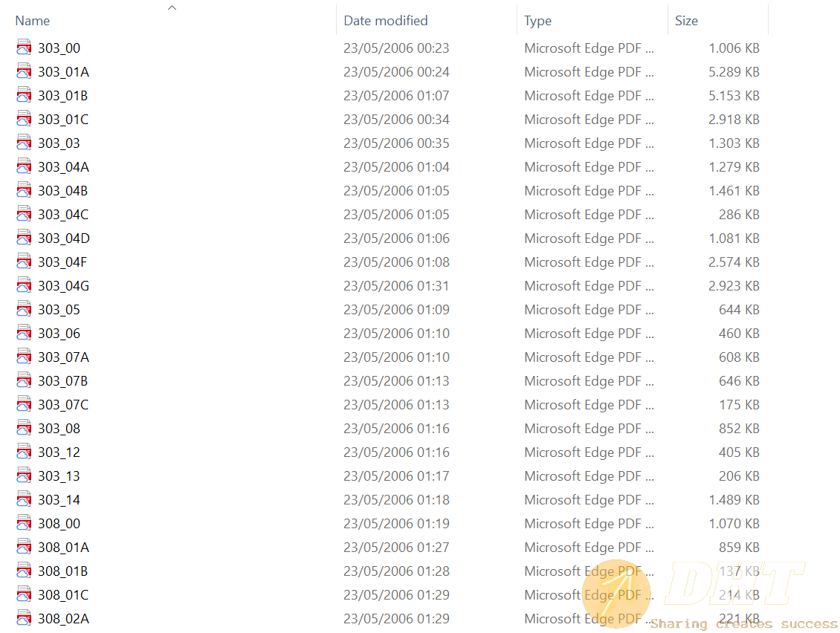Click the PDF icon for 303_04G

tap(24, 285)
